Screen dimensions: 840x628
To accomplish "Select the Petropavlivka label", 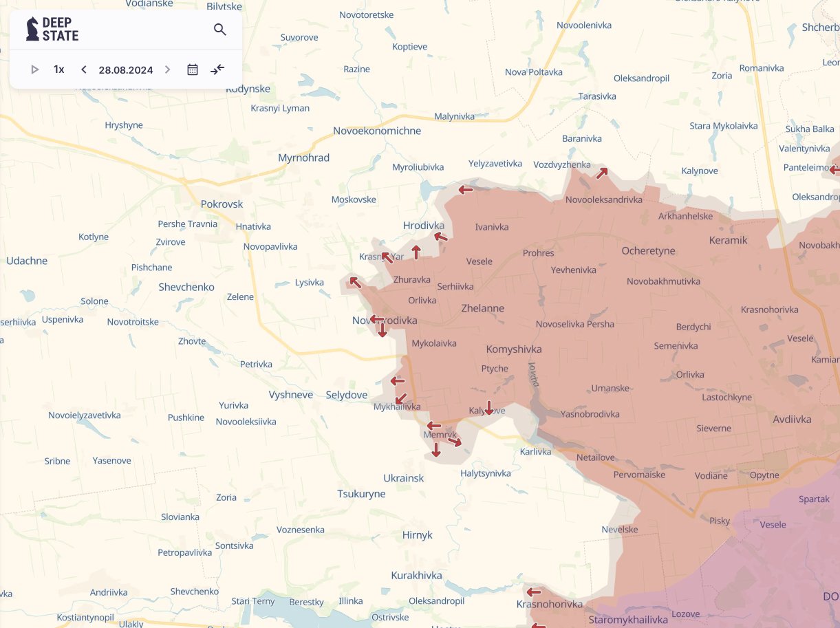I will tap(185, 552).
